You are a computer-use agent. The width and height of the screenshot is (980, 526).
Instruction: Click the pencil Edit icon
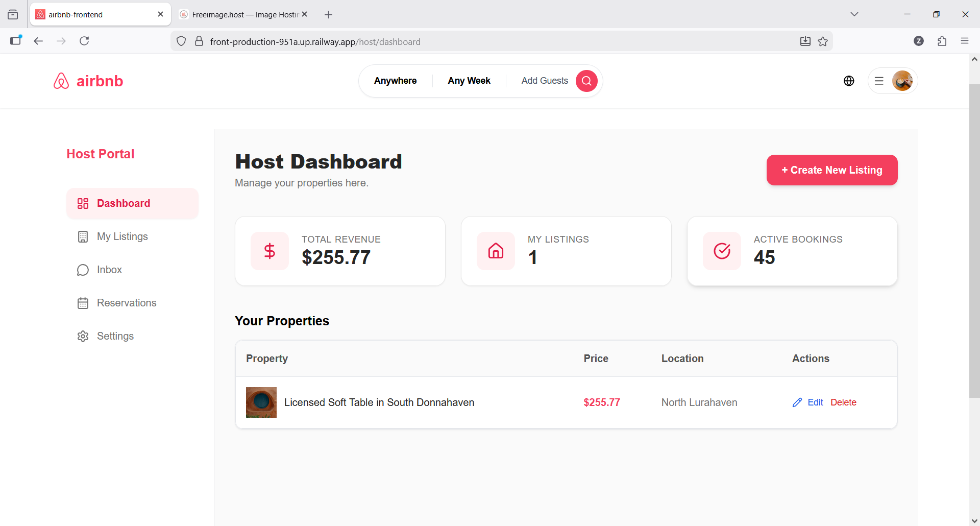click(797, 402)
